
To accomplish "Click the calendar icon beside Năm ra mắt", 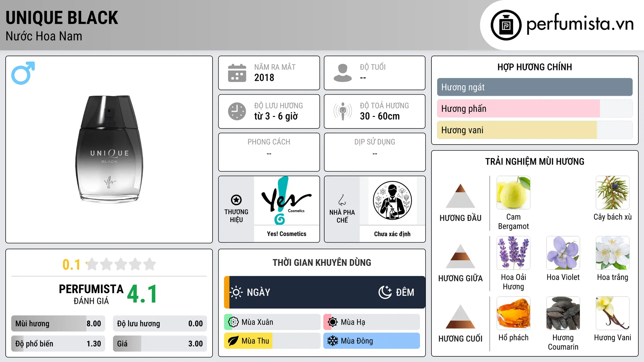I will [x=237, y=73].
